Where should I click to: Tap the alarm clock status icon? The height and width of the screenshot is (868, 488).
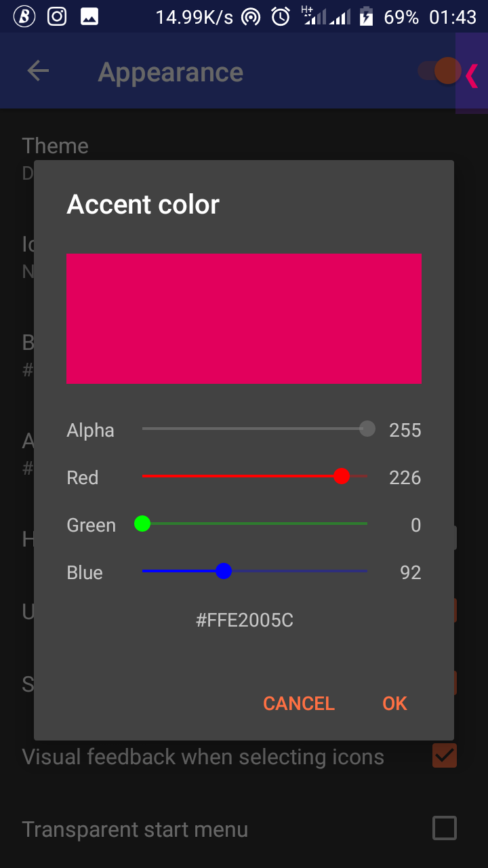click(281, 16)
